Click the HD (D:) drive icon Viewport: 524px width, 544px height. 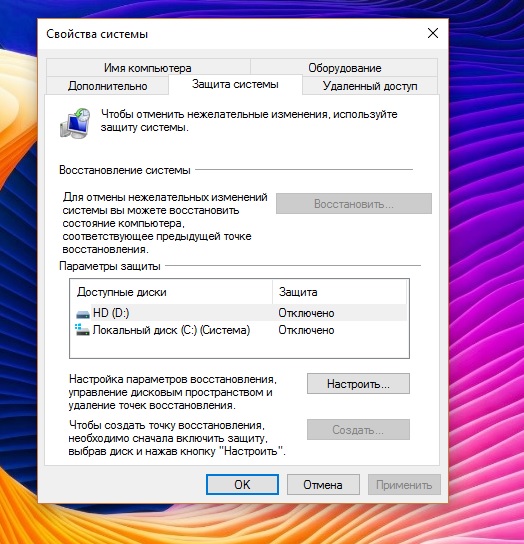point(83,314)
